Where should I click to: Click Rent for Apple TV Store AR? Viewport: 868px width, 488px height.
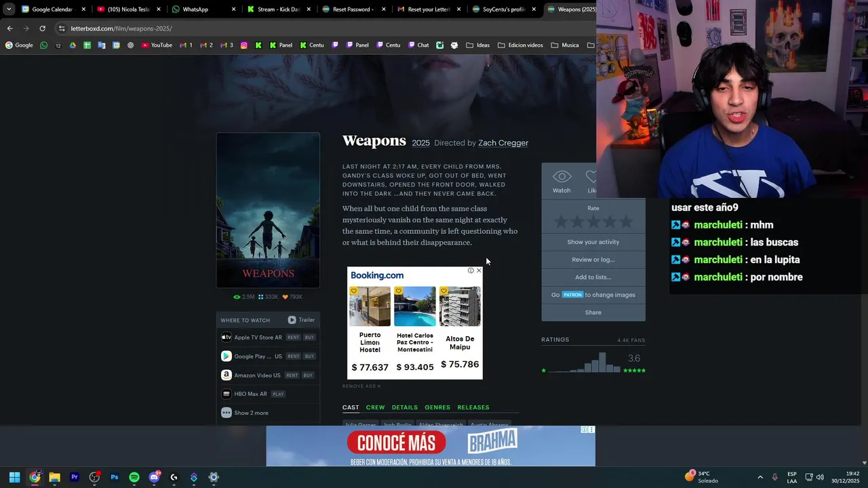pyautogui.click(x=293, y=338)
